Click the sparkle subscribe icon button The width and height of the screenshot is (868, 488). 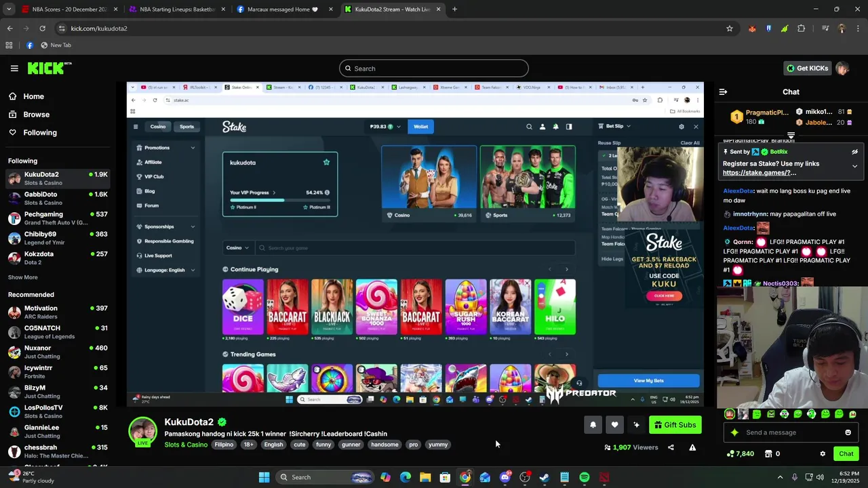coord(636,425)
